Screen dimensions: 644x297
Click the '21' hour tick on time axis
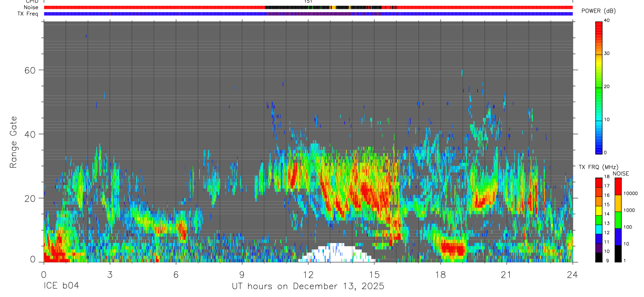(507, 274)
